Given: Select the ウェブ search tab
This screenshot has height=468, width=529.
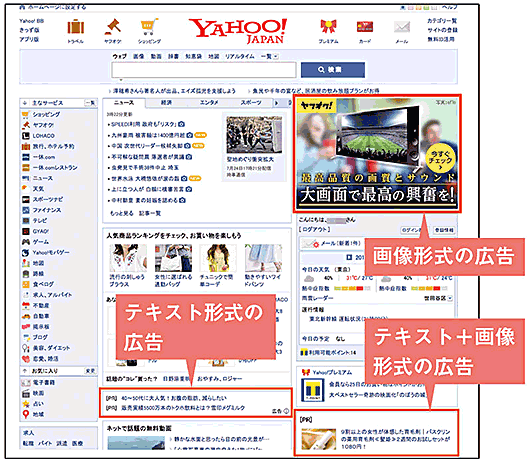Looking at the screenshot, I should coord(119,56).
